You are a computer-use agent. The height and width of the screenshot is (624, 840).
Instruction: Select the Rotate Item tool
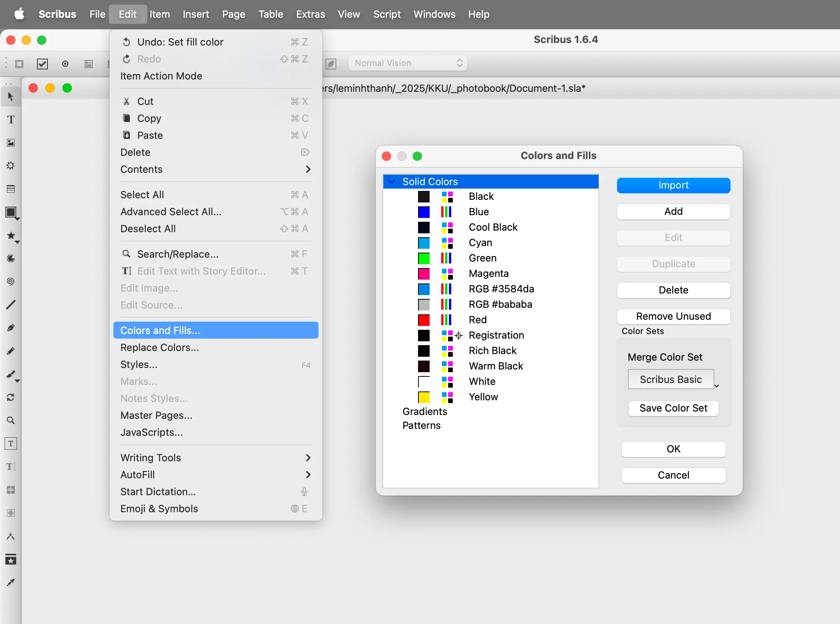pyautogui.click(x=11, y=397)
